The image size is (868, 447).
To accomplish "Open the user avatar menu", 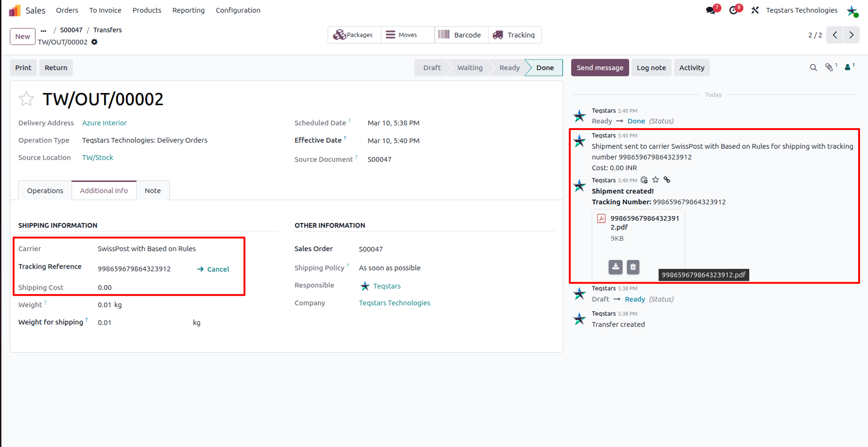I will 852,10.
